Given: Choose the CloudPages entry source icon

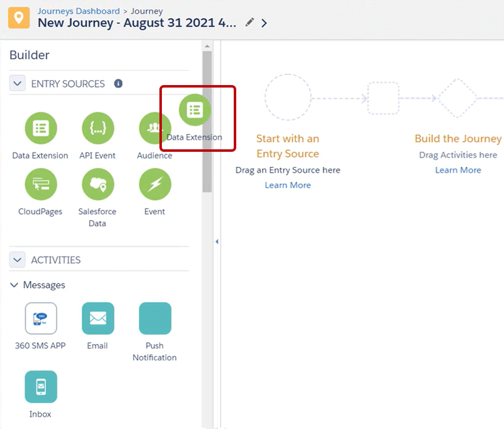Looking at the screenshot, I should pyautogui.click(x=40, y=185).
